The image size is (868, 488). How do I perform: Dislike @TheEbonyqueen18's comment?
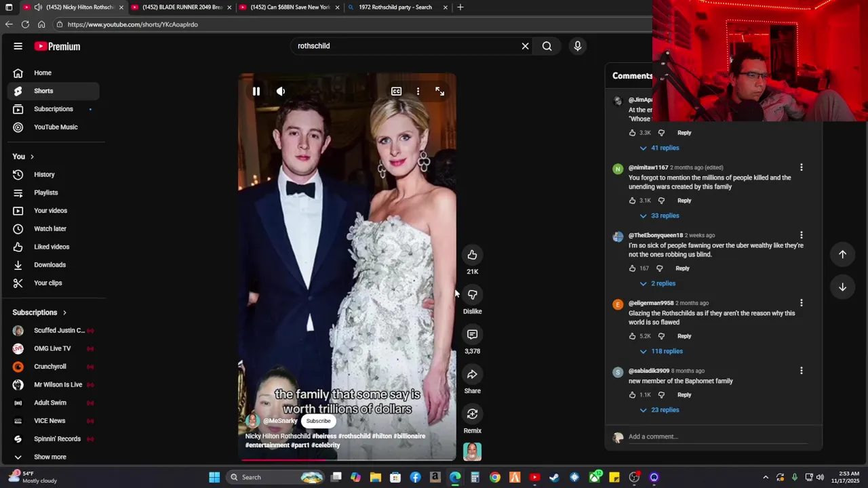pos(659,268)
